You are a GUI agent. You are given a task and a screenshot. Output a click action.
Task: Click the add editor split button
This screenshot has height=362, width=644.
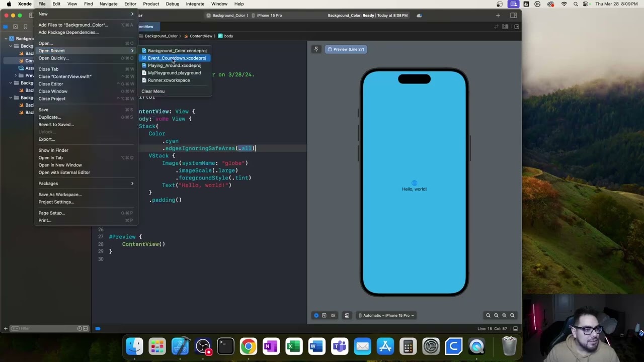[x=516, y=27]
